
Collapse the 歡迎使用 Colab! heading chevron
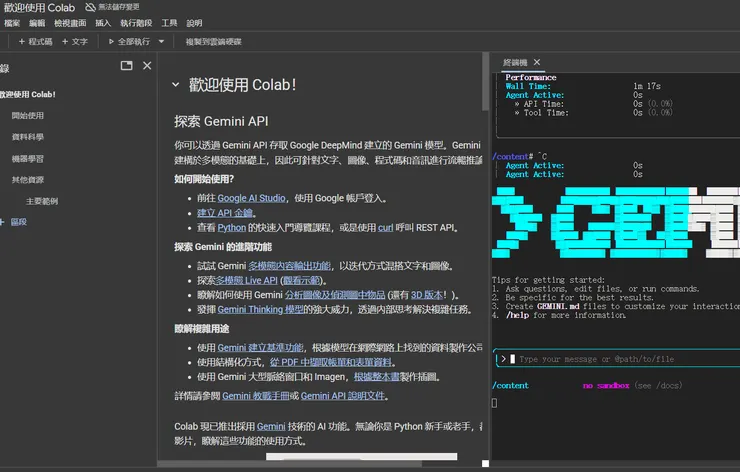(x=176, y=85)
